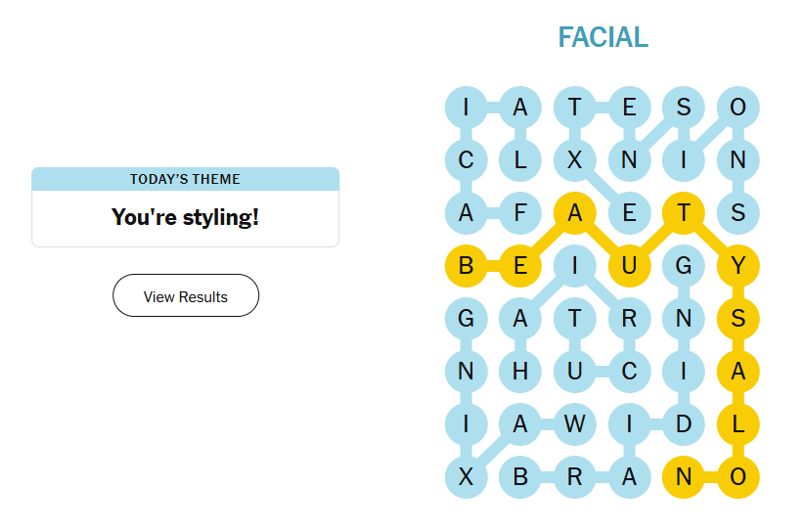The width and height of the screenshot is (804, 532).
Task: Choose the yellow E letter tile
Action: click(x=520, y=265)
